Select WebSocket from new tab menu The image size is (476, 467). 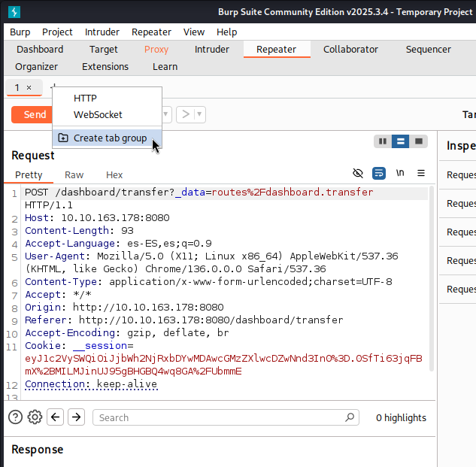[98, 115]
